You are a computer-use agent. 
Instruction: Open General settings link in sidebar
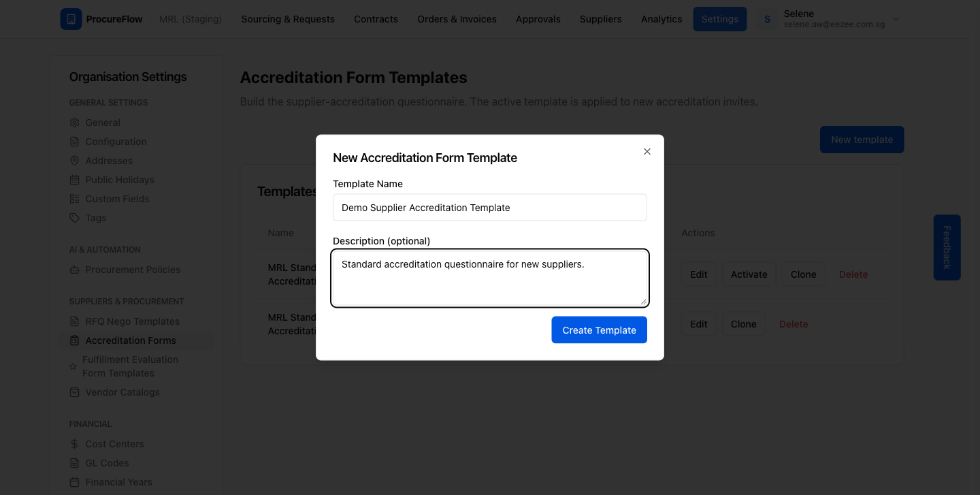[x=103, y=123]
